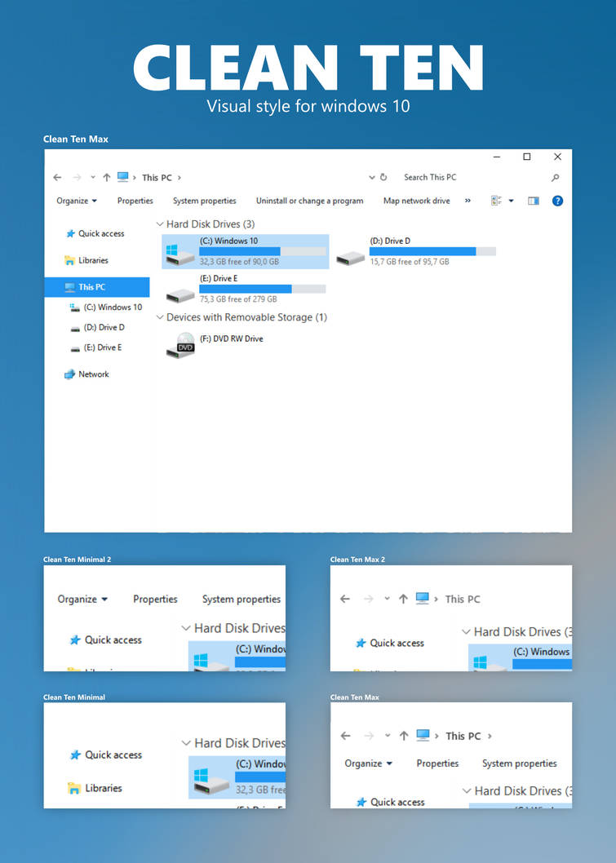Screen dimensions: 616x863
Task: Click the blue Help question mark icon
Action: (x=557, y=201)
